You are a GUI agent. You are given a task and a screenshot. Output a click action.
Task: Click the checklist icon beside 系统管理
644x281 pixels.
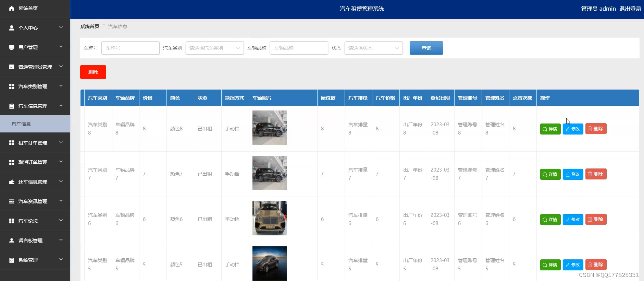12,260
